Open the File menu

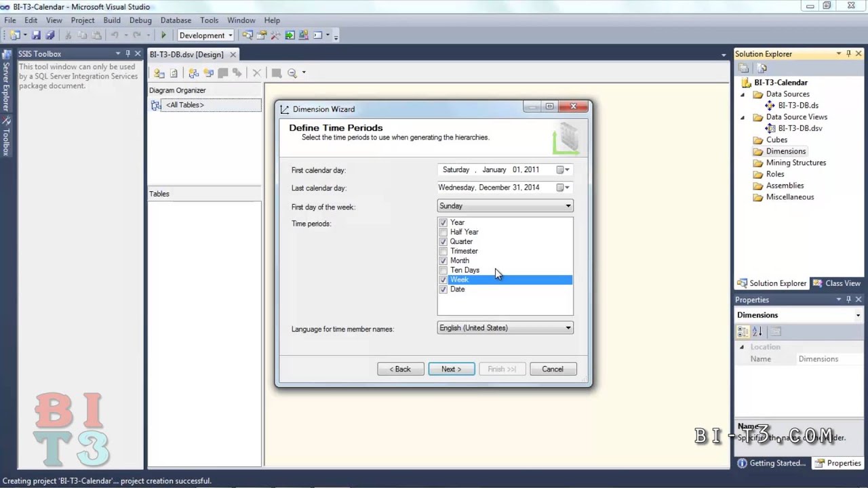point(10,20)
